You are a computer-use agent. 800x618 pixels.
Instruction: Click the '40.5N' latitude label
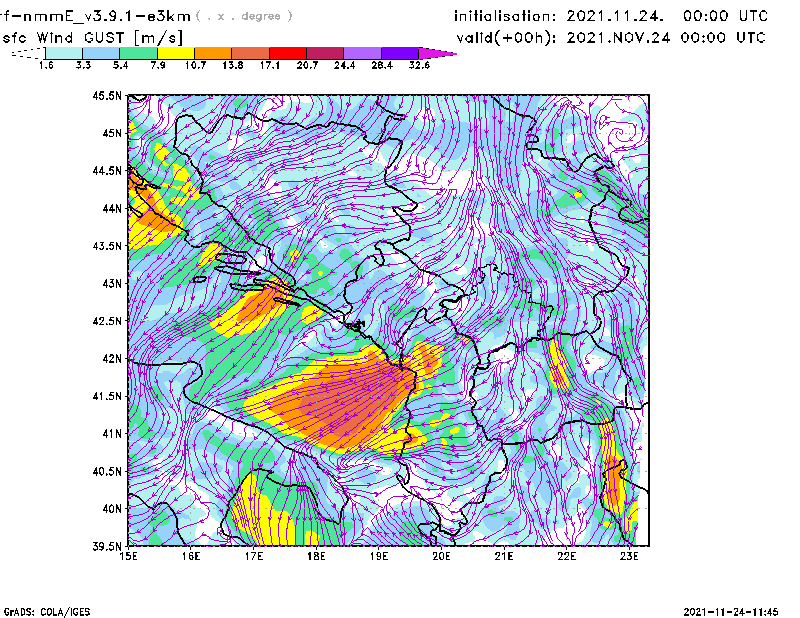tap(107, 471)
